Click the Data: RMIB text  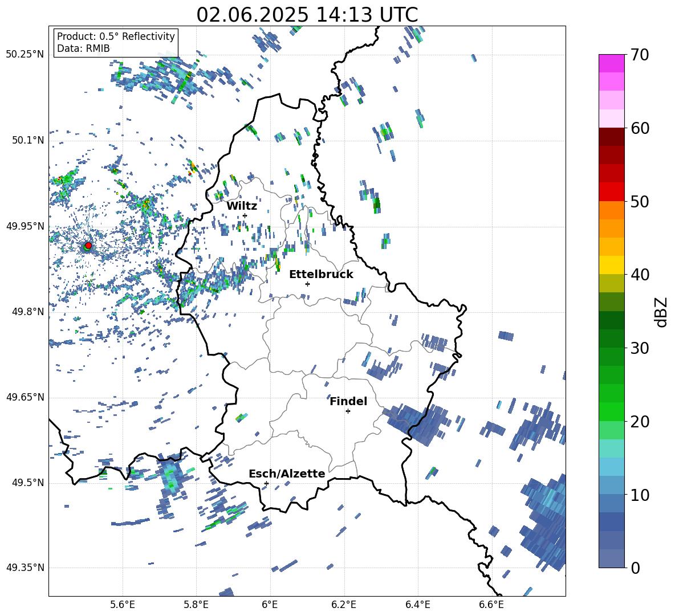pyautogui.click(x=83, y=48)
